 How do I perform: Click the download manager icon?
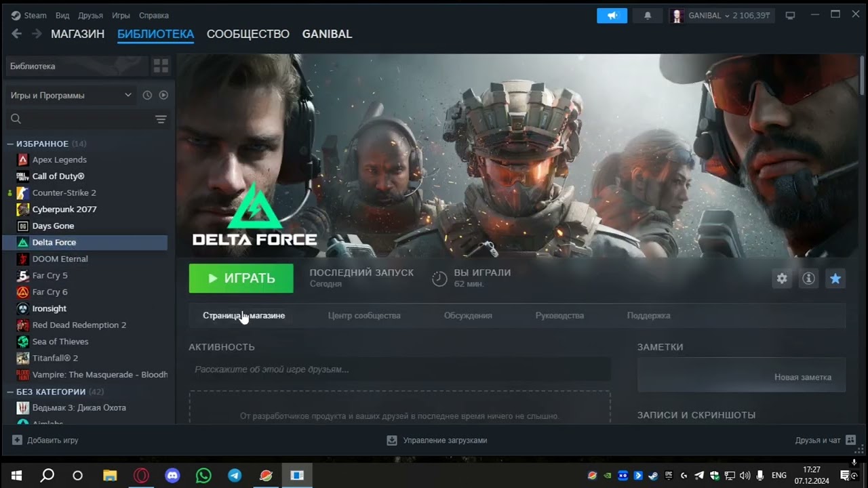pos(392,441)
